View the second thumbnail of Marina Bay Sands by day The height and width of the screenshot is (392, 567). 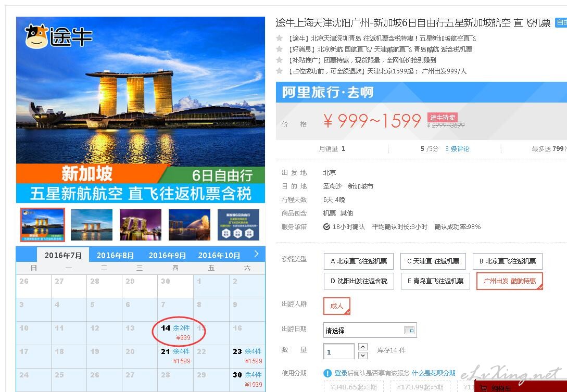point(92,224)
